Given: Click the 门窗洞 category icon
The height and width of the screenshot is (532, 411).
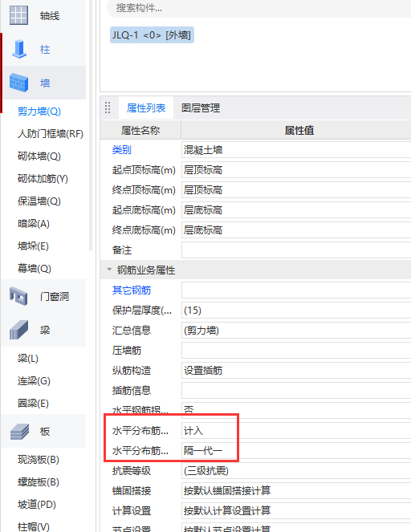Looking at the screenshot, I should click(18, 296).
